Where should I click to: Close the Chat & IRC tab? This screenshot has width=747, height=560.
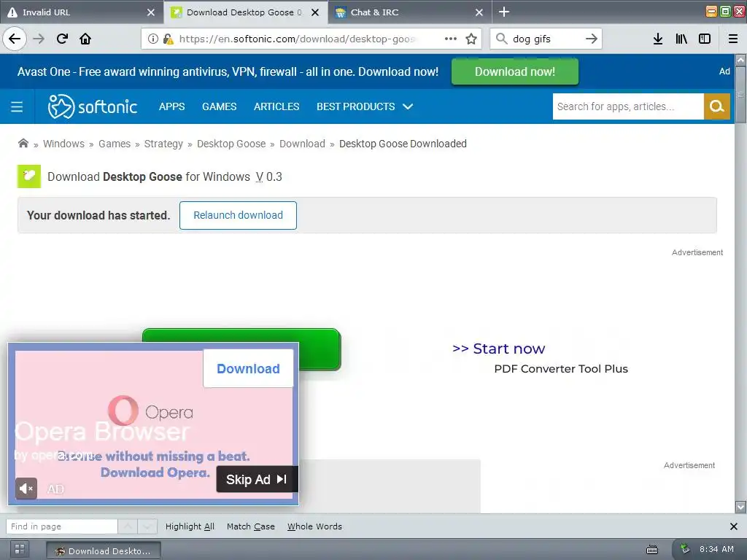pyautogui.click(x=479, y=12)
